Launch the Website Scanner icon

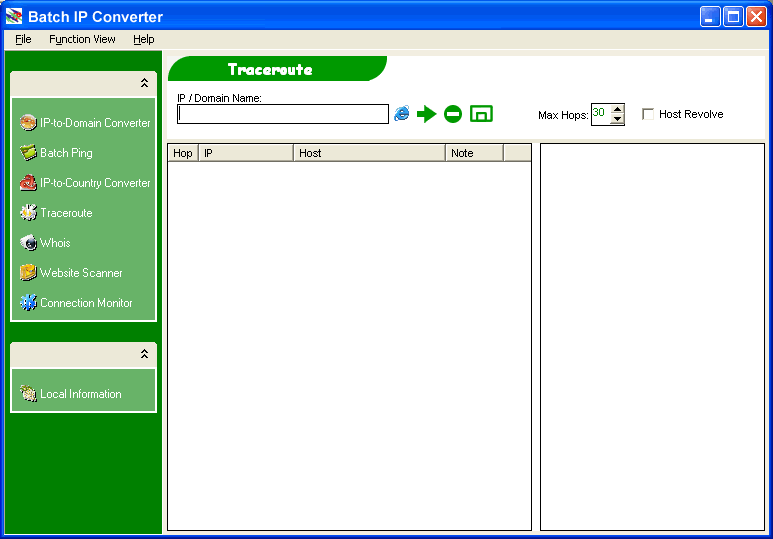point(28,273)
